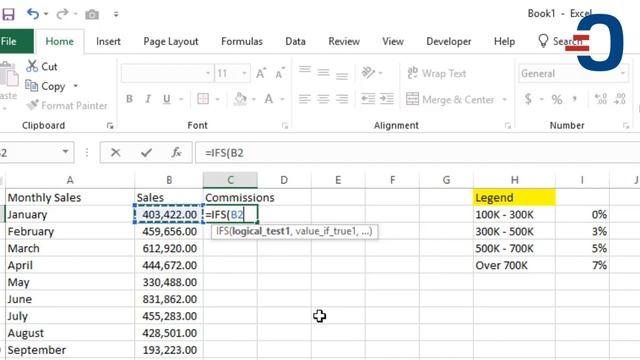Click Merge & Center

click(450, 99)
